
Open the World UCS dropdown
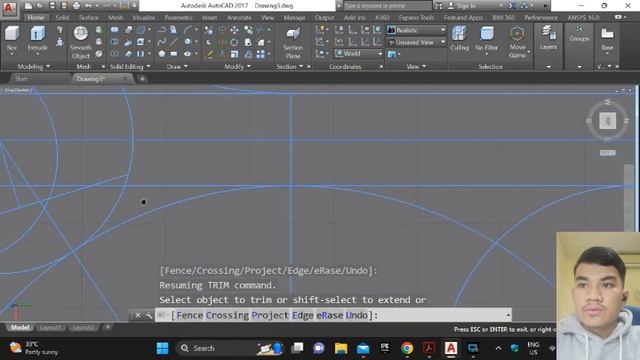pos(358,53)
